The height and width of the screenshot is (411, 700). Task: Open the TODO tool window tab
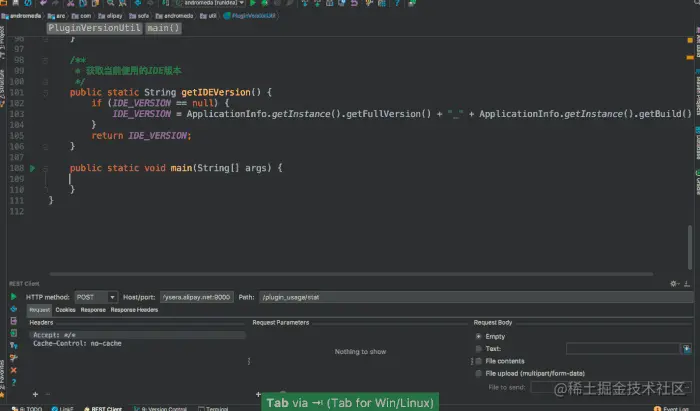27,408
